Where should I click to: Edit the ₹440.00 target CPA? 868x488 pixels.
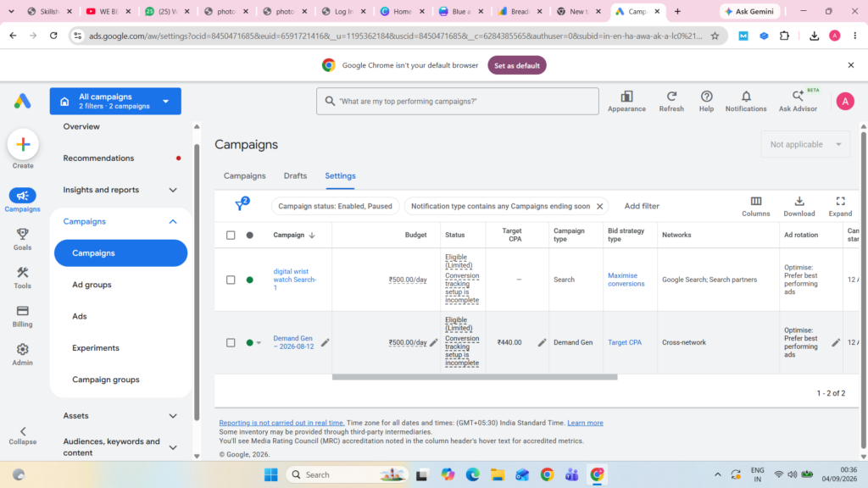542,342
